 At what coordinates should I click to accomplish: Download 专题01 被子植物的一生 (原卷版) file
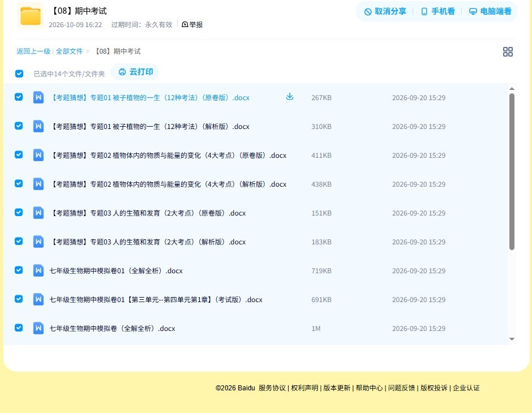[289, 97]
